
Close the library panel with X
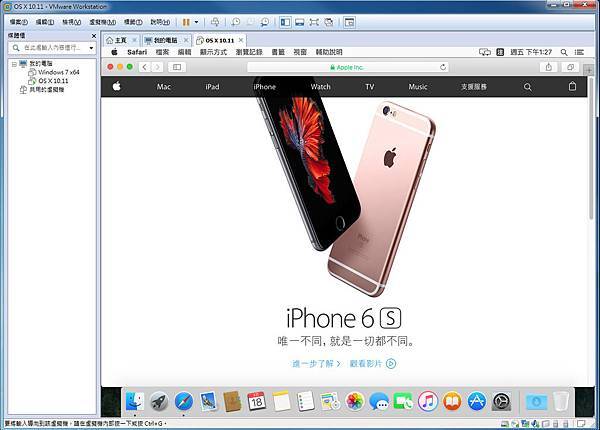[x=94, y=36]
